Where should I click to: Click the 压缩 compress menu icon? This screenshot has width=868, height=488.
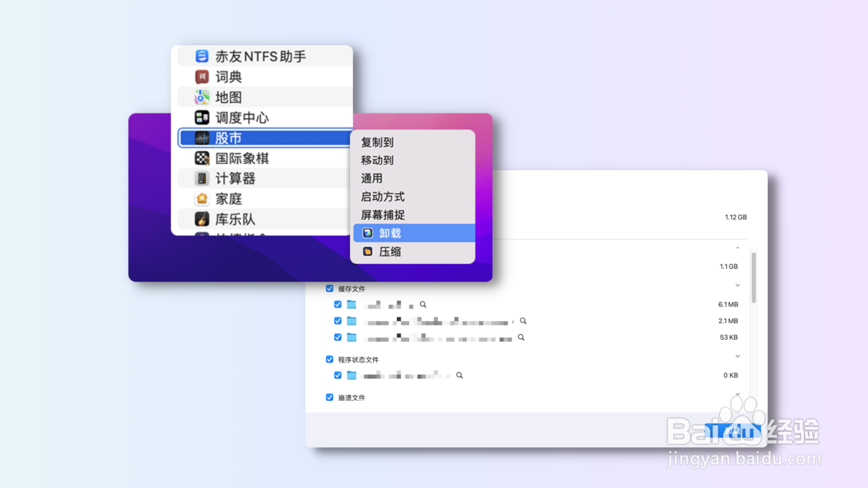[x=368, y=252]
